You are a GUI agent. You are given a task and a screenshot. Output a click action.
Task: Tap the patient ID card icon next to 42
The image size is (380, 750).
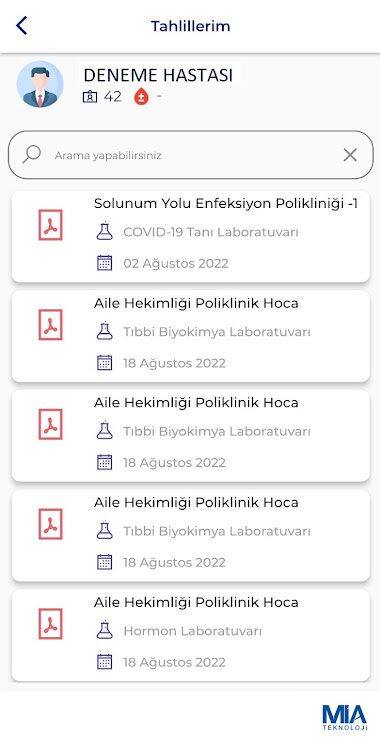(89, 97)
